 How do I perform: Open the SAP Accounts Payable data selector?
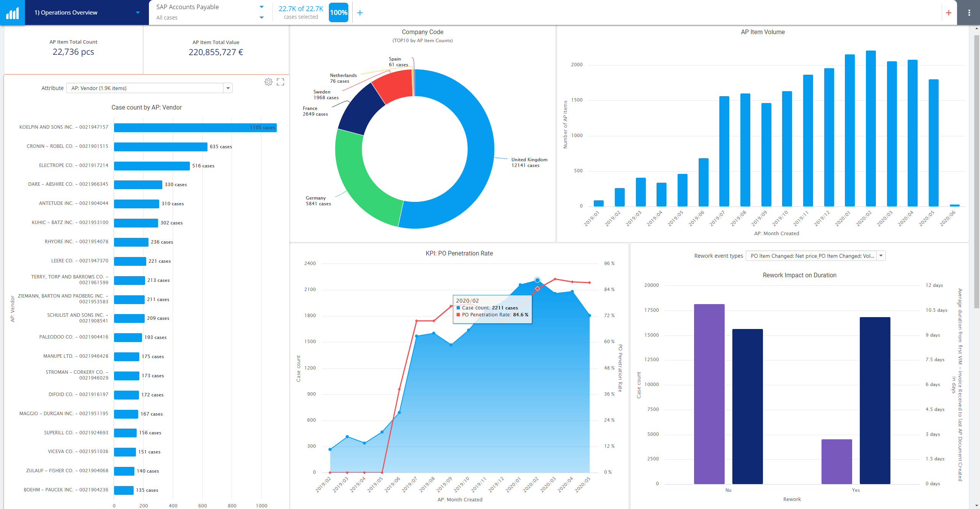click(261, 7)
